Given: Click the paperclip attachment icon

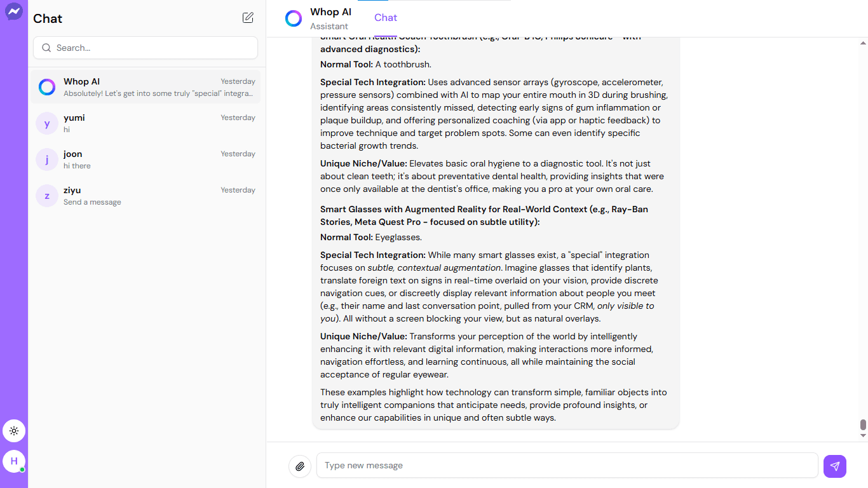Looking at the screenshot, I should pyautogui.click(x=299, y=466).
